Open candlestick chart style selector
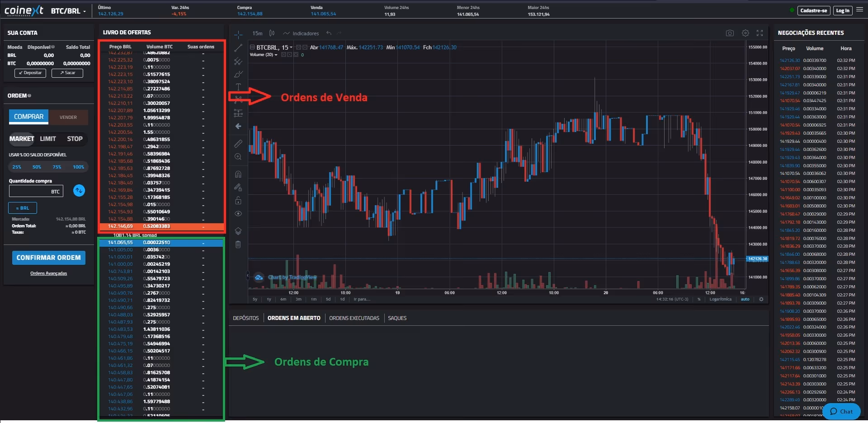868x423 pixels. coord(272,33)
